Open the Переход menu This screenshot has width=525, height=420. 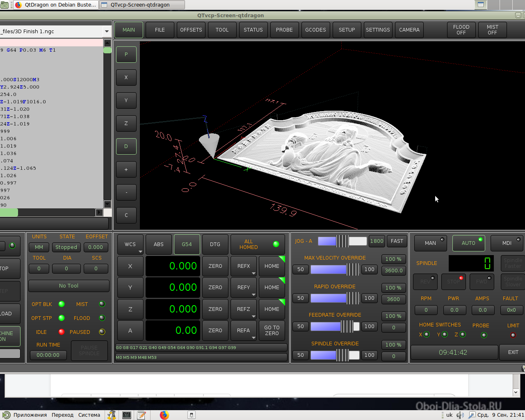62,415
